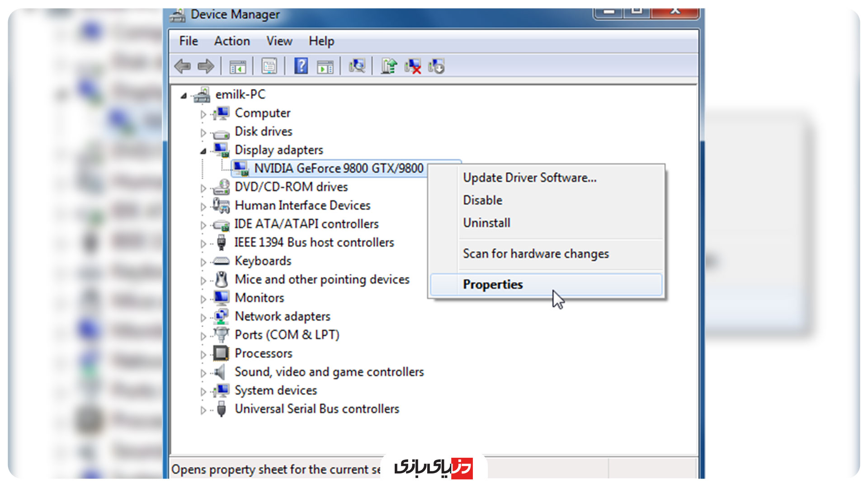Click the Back arrow toolbar icon
Screen dimensions: 868x488
tap(183, 66)
